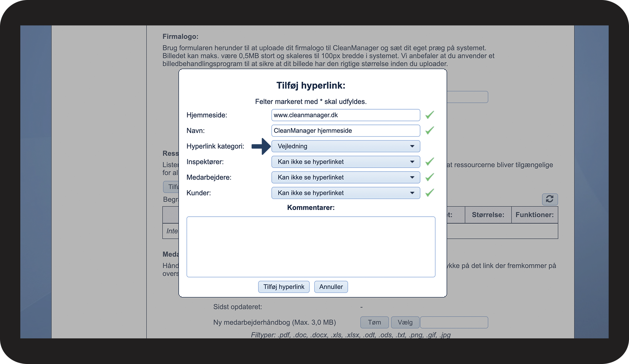
Task: Click the Tøm button for medarbejderhåndbog
Action: [x=374, y=322]
